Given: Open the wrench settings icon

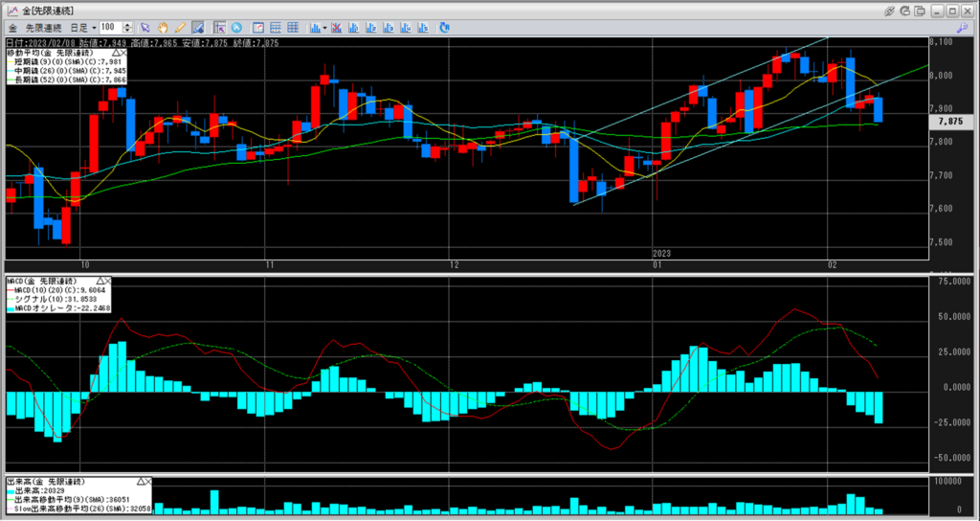Looking at the screenshot, I should 962,28.
